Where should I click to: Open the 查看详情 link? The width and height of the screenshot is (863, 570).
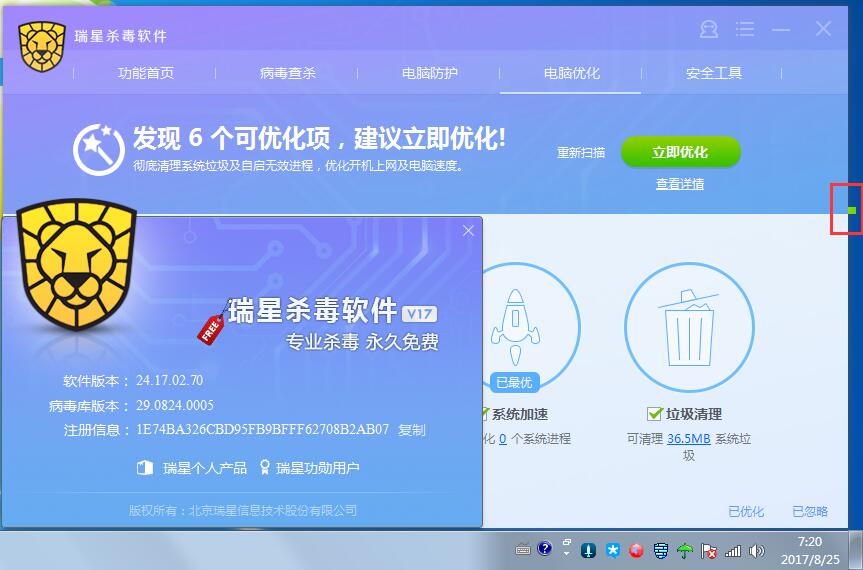pyautogui.click(x=680, y=184)
